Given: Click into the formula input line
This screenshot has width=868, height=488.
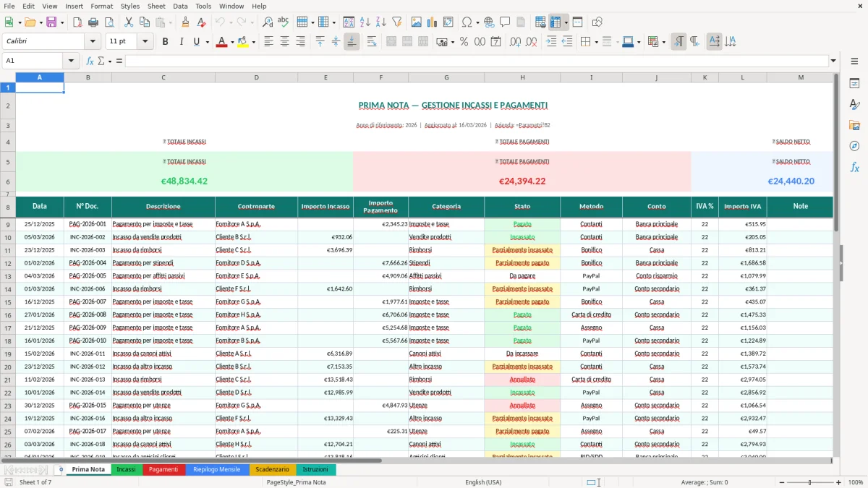Looking at the screenshot, I should 476,61.
